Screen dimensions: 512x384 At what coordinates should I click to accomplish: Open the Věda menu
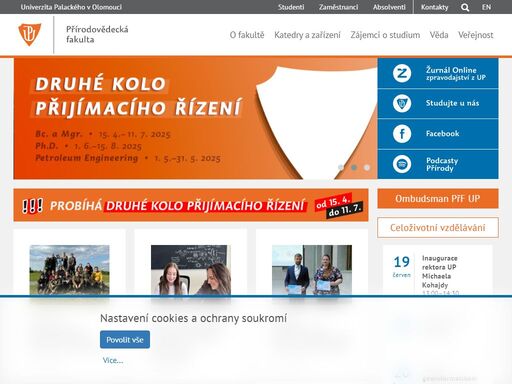439,35
